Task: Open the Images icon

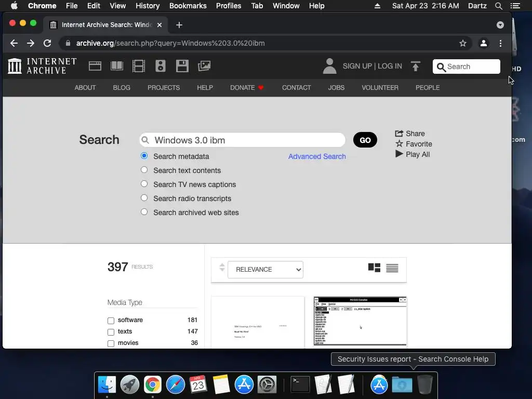Action: (204, 66)
